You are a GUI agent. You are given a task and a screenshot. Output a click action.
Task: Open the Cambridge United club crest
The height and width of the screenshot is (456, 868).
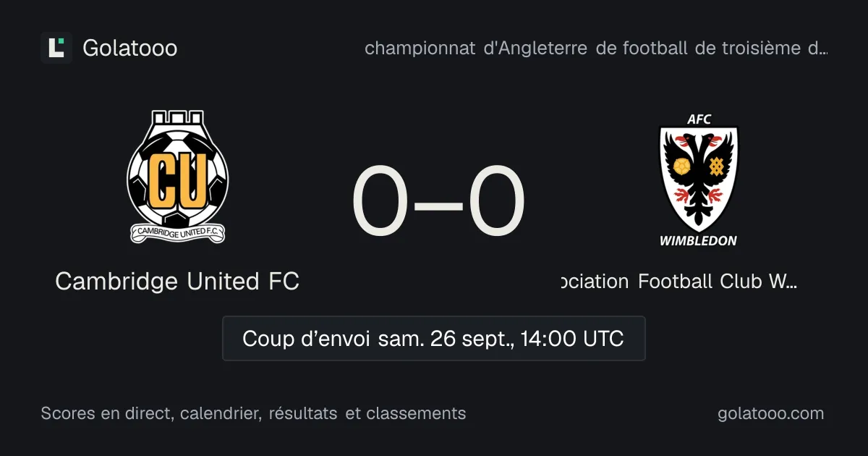click(178, 177)
